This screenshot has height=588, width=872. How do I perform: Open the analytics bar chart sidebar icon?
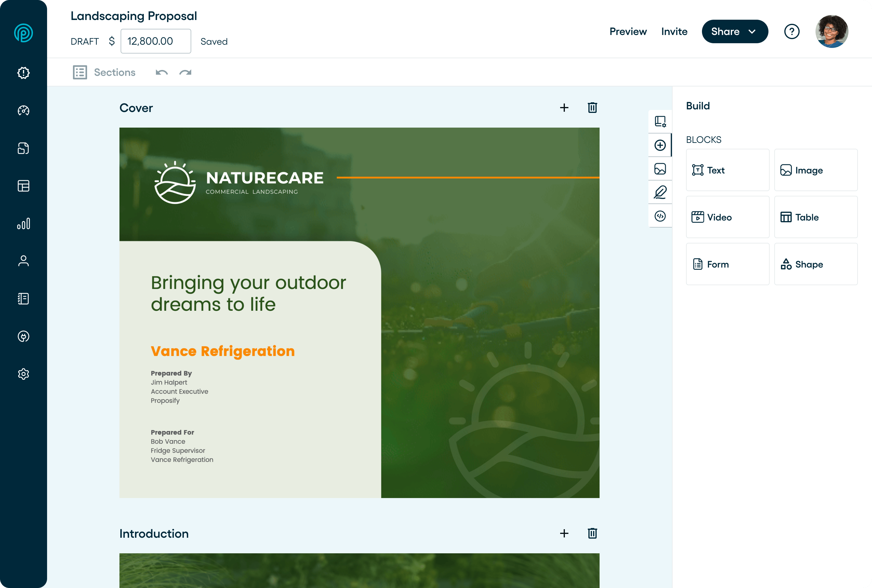[x=23, y=224]
